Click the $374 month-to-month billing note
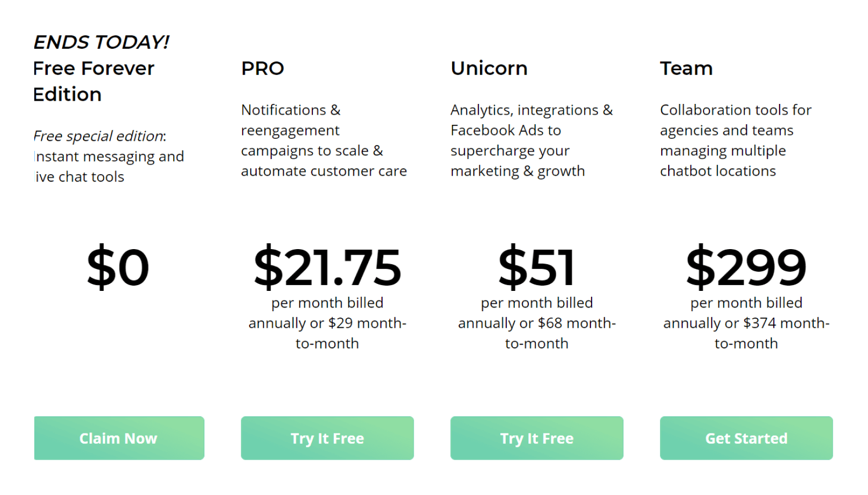The width and height of the screenshot is (868, 495). click(746, 323)
